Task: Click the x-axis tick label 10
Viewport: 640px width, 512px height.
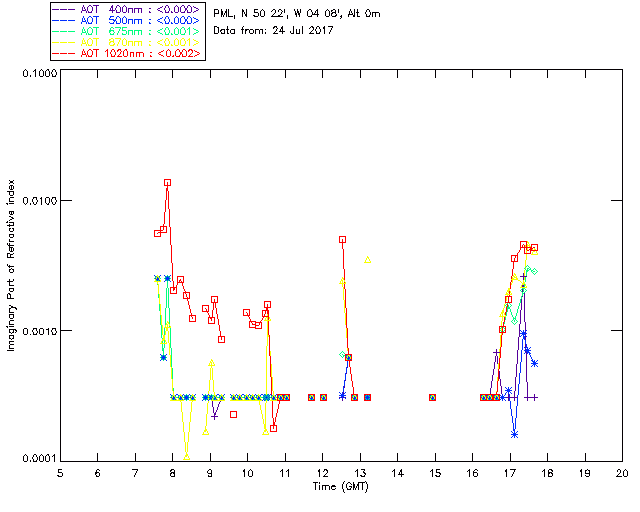Action: click(247, 473)
